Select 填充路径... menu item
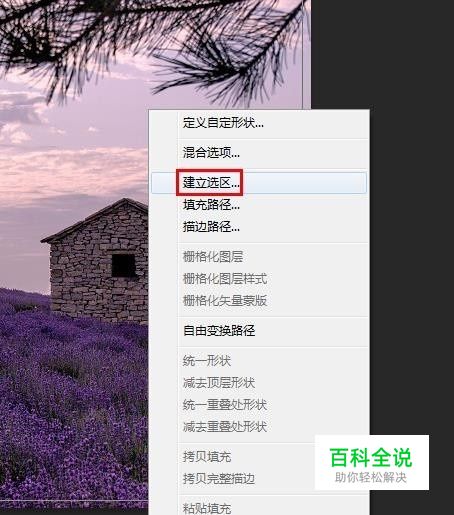 pos(259,205)
